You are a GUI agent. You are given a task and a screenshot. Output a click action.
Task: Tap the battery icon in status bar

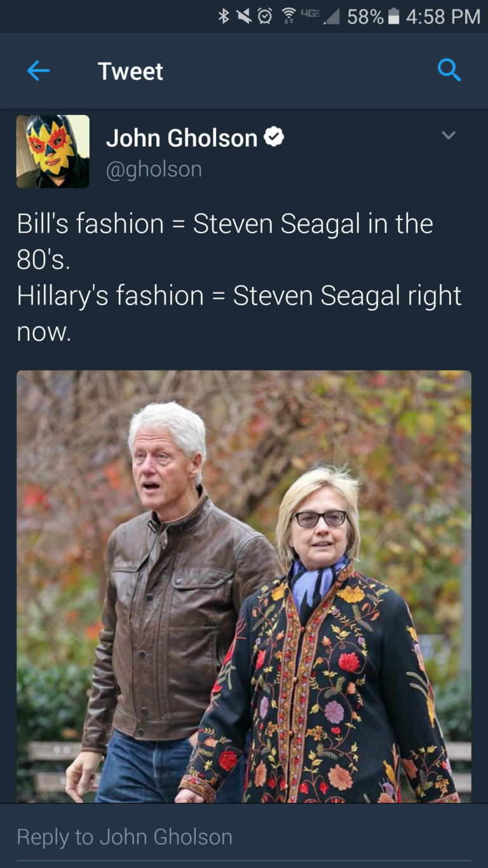click(394, 17)
